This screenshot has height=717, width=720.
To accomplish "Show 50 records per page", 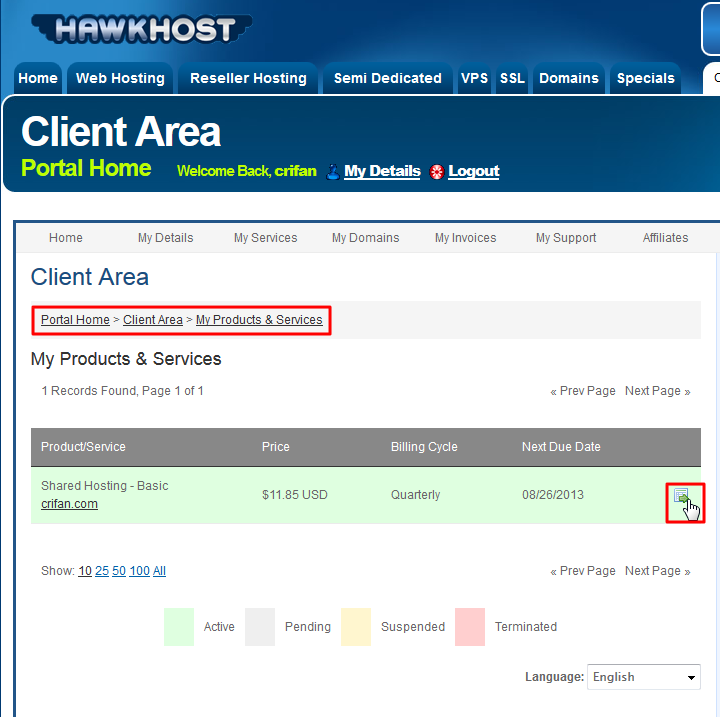I will pyautogui.click(x=119, y=571).
